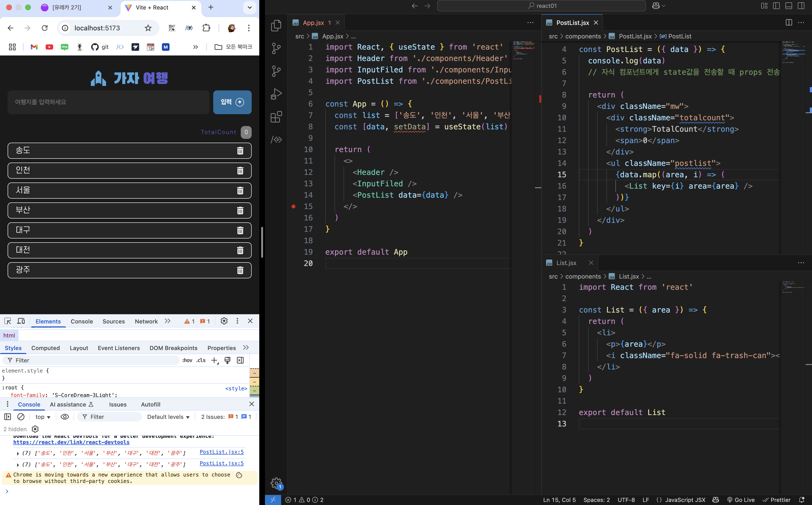Image resolution: width=812 pixels, height=505 pixels.
Task: Click the react01 command center search box
Action: [541, 6]
